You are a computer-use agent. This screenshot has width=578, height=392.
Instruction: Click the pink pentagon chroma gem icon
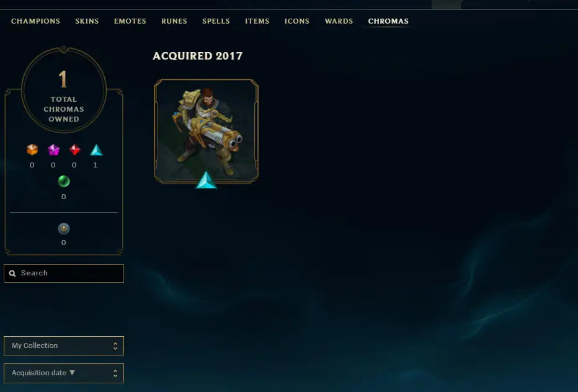pyautogui.click(x=53, y=149)
